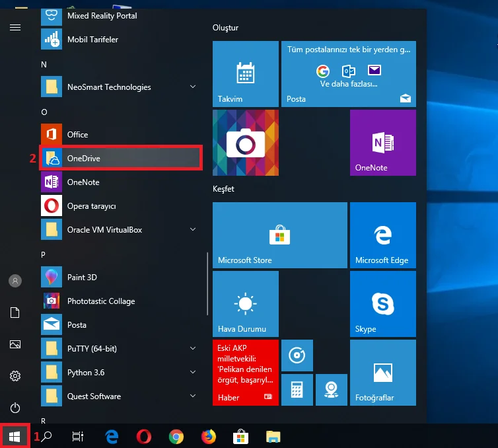Click the letter P section header
Screen dimensions: 498x448
(43, 254)
